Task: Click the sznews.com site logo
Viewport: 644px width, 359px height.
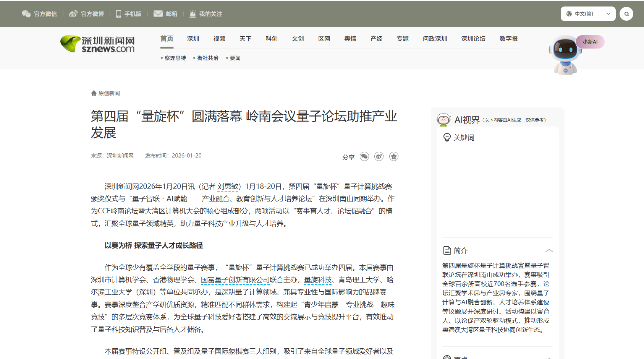Action: 98,44
